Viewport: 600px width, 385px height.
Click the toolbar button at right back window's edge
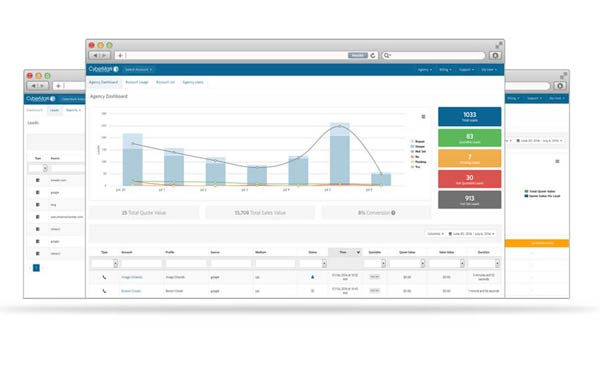(x=560, y=86)
